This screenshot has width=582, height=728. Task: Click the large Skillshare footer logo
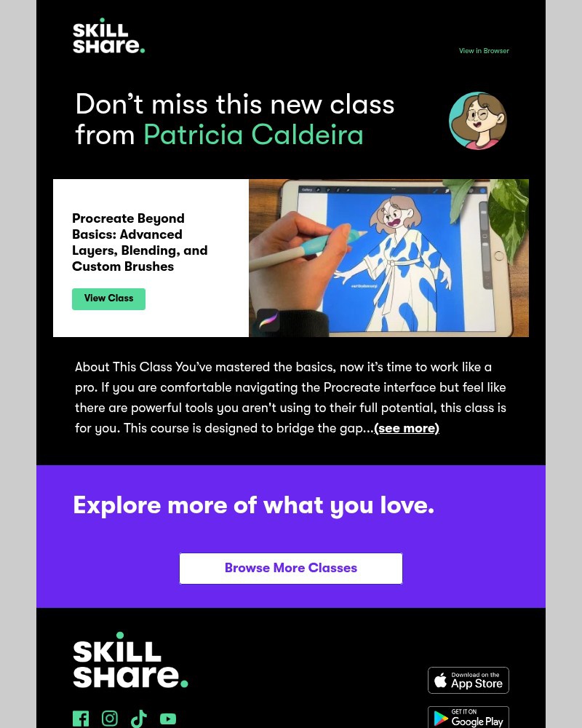point(130,660)
